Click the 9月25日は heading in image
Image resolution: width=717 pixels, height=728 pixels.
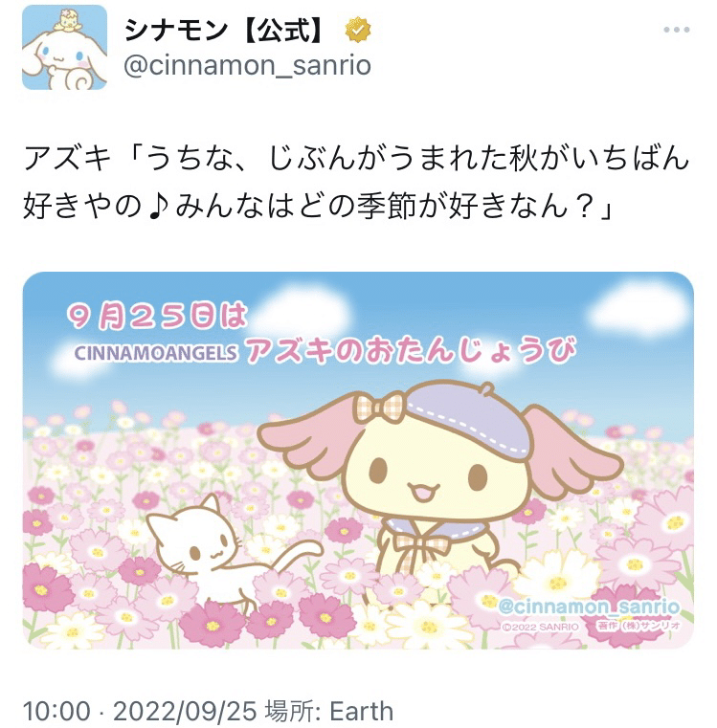[157, 317]
